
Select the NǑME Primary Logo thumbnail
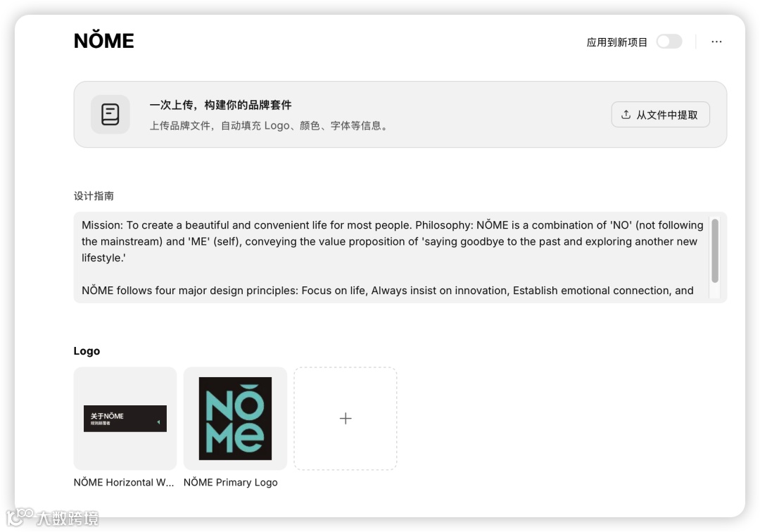pos(235,419)
